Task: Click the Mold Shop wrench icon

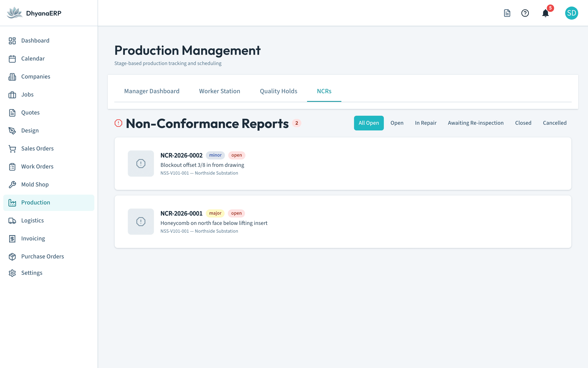Action: pyautogui.click(x=12, y=185)
